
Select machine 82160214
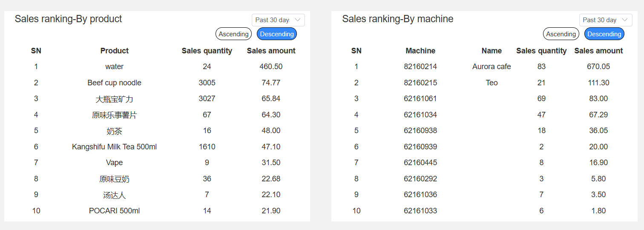(420, 67)
